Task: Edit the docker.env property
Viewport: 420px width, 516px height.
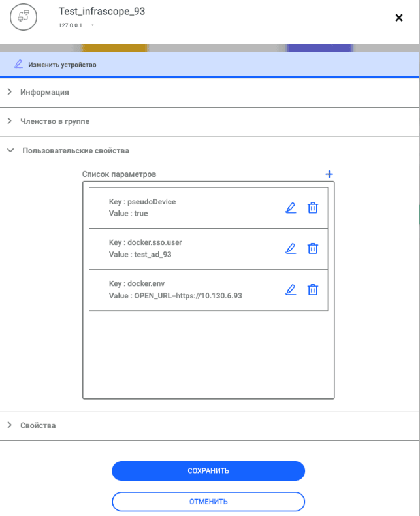Action: (291, 289)
